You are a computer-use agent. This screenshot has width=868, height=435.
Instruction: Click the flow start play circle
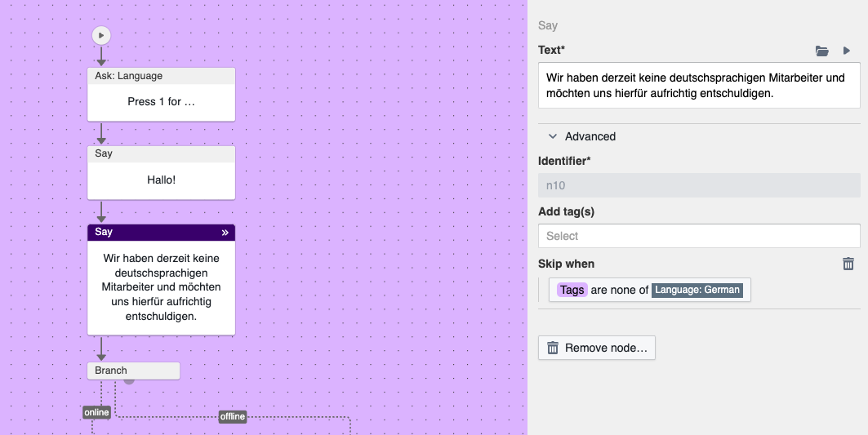[x=101, y=35]
